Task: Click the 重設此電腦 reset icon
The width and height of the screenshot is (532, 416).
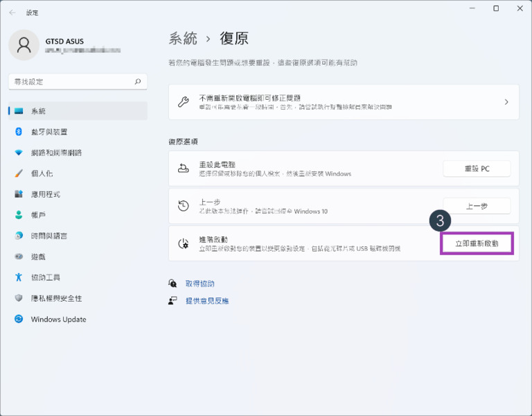Action: click(183, 168)
